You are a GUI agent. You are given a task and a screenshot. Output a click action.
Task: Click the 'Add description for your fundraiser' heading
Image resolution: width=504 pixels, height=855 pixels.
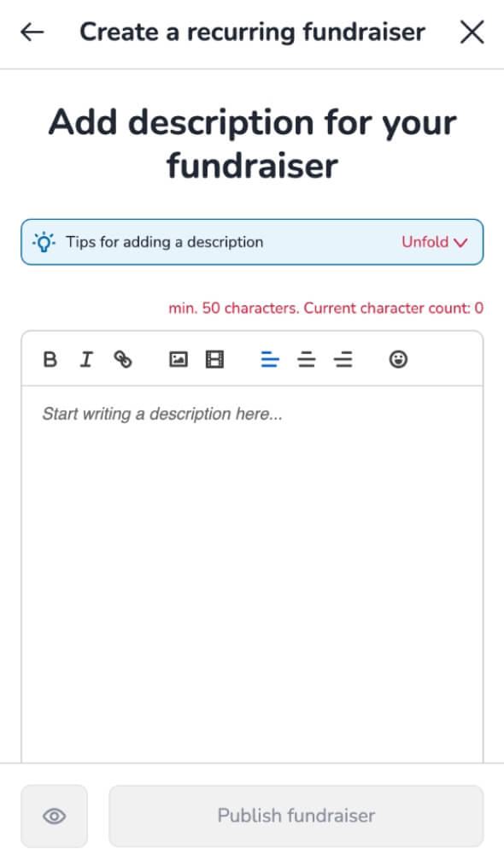[252, 144]
